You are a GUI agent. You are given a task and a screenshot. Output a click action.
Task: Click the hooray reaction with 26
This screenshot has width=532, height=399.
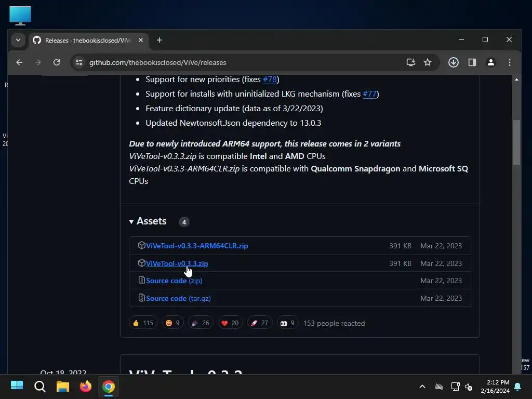tap(201, 323)
